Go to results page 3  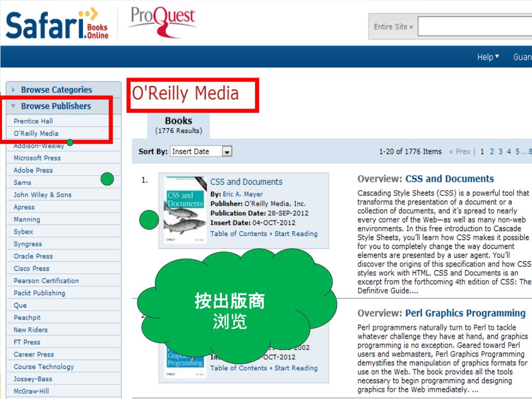(x=500, y=152)
